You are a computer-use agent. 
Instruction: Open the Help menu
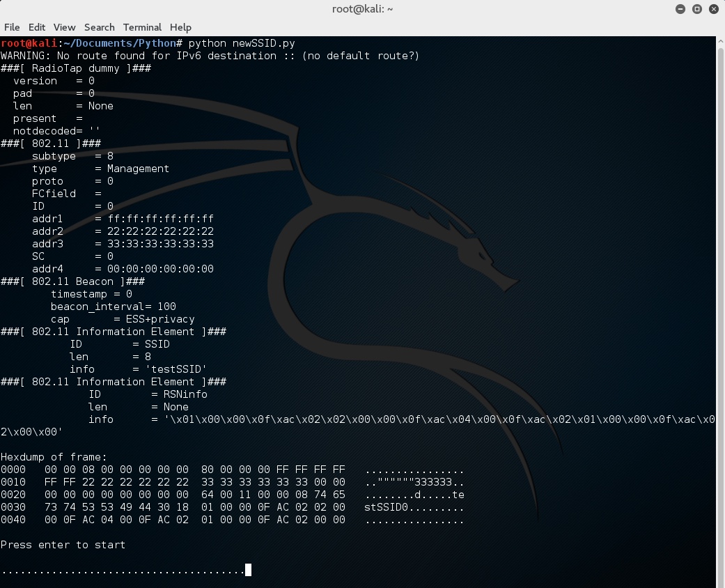point(180,27)
